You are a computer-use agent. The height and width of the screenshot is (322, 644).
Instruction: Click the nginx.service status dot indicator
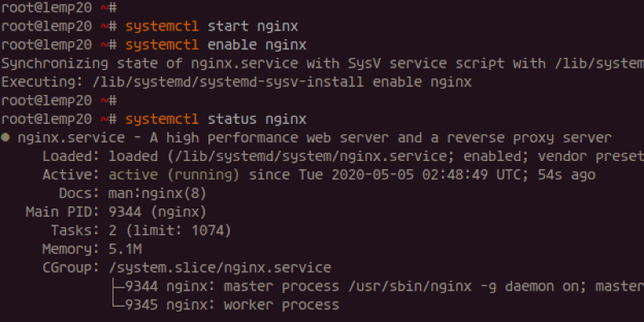(x=6, y=138)
